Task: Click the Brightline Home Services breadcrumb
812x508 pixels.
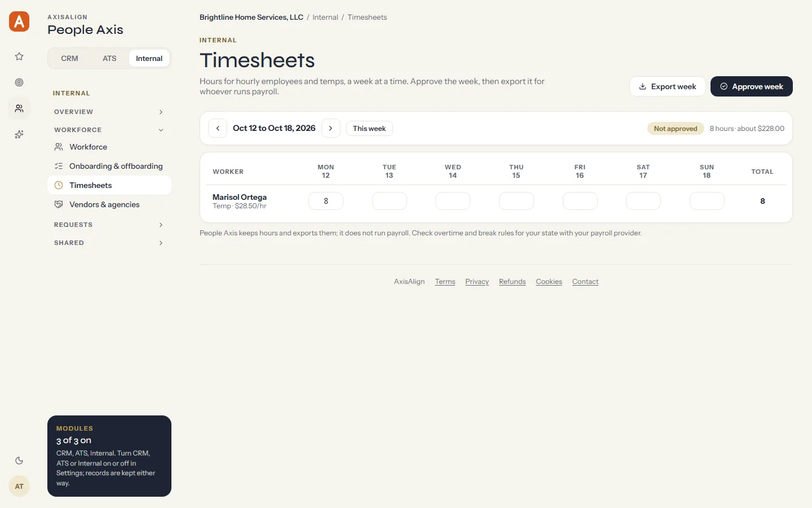Action: pyautogui.click(x=251, y=17)
